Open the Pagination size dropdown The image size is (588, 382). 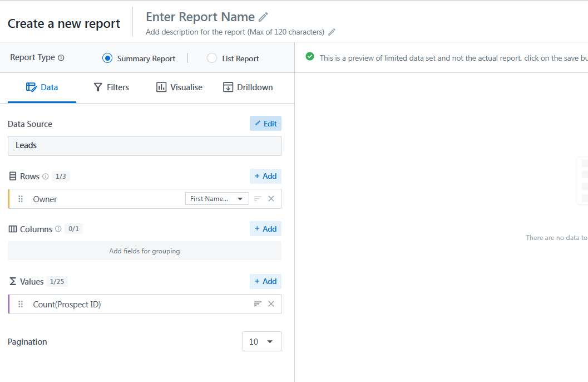click(261, 342)
